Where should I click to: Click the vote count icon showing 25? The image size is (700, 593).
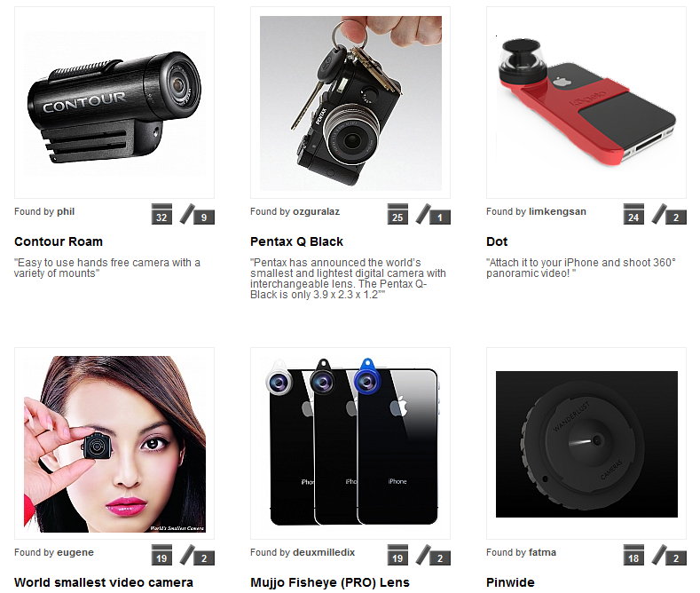(397, 214)
